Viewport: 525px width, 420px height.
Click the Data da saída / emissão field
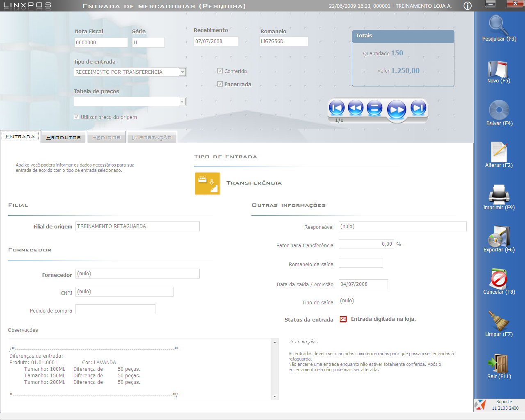pyautogui.click(x=363, y=284)
